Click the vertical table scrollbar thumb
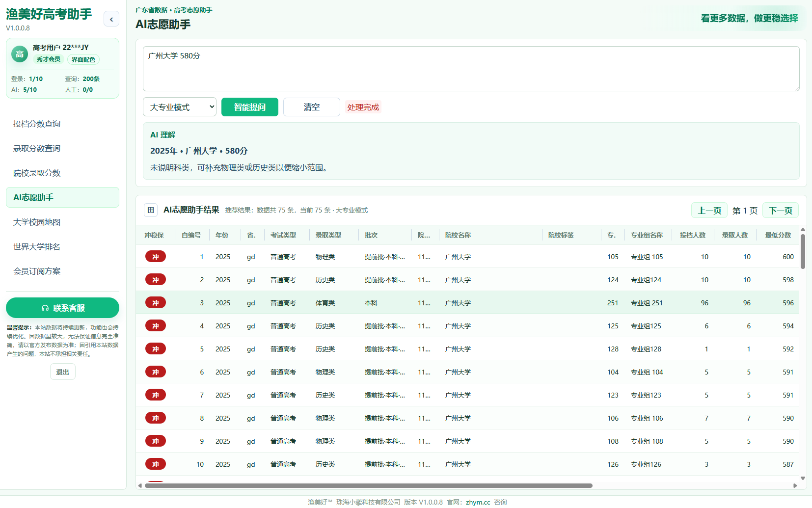The image size is (812, 508). click(803, 251)
